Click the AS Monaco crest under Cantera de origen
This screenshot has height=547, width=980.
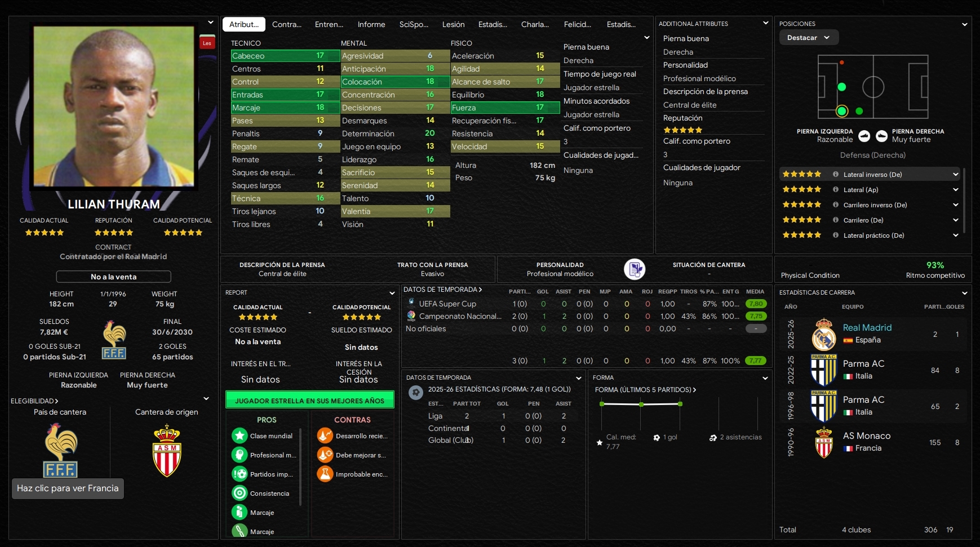[167, 451]
